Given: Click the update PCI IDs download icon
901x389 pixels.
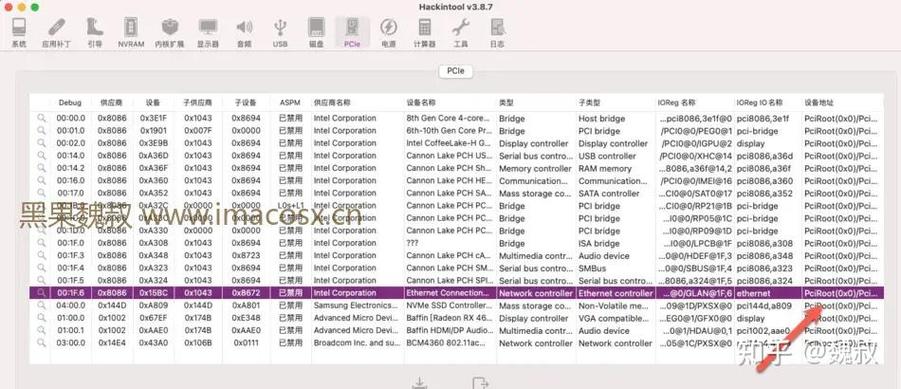Looking at the screenshot, I should 420,383.
